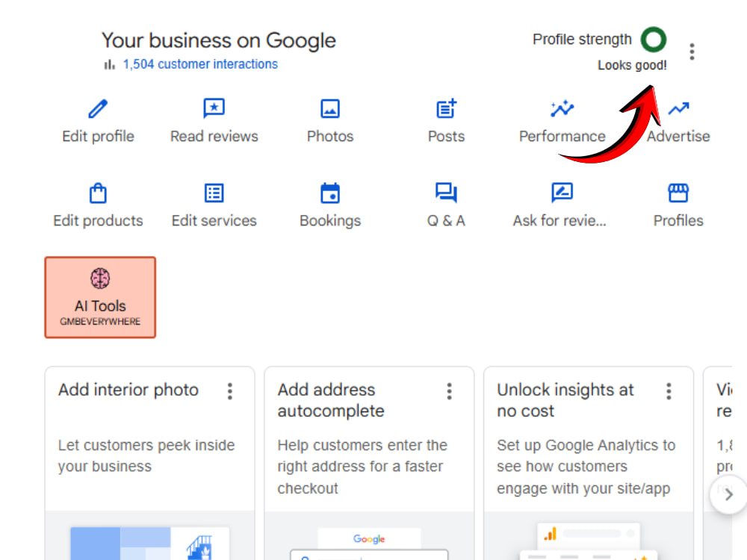This screenshot has width=747, height=560.
Task: Launch AI Tools GMBEVERYWHERE button
Action: pyautogui.click(x=100, y=298)
